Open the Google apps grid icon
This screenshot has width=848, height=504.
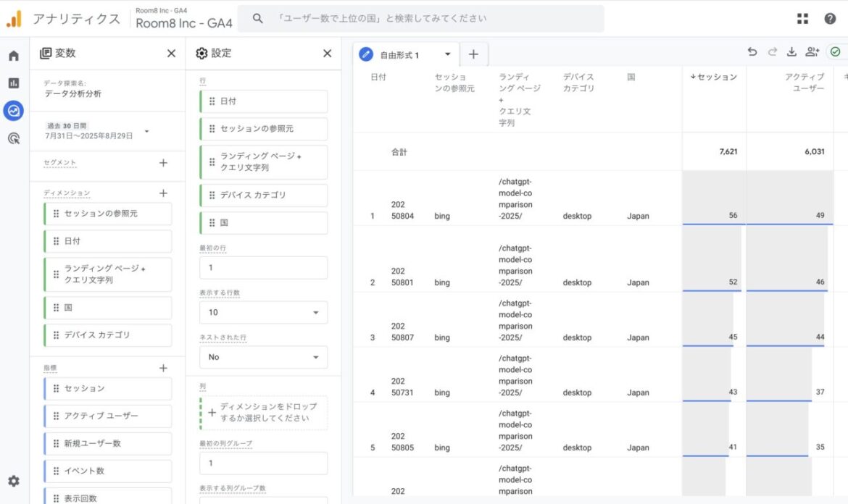[802, 18]
